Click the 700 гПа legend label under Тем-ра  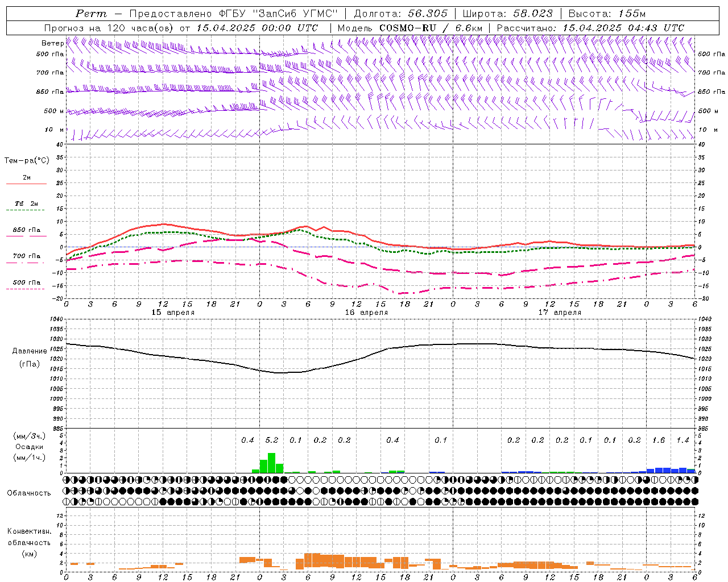[27, 256]
